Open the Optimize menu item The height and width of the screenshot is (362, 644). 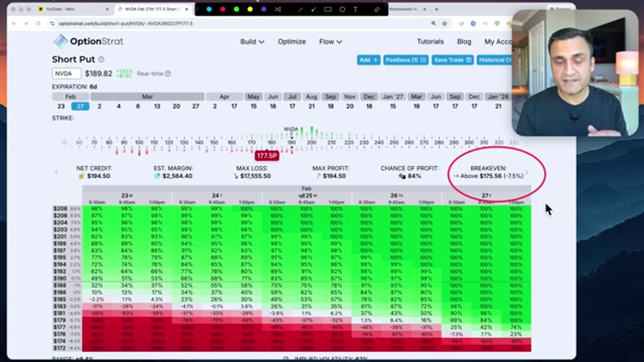tap(292, 42)
